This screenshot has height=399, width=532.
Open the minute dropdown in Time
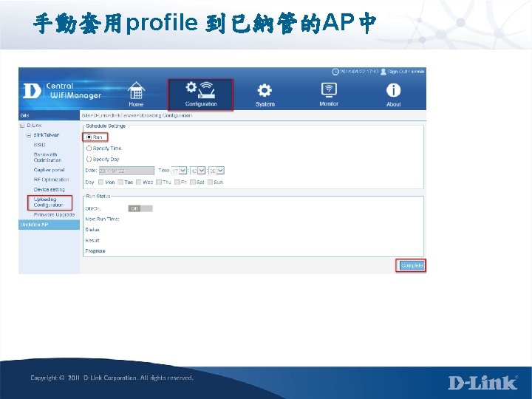(198, 171)
